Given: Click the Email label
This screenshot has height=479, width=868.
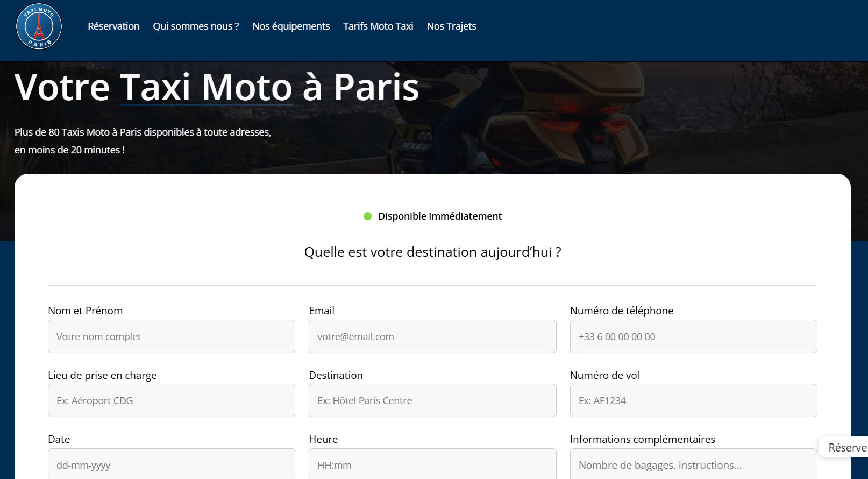Looking at the screenshot, I should coord(322,311).
